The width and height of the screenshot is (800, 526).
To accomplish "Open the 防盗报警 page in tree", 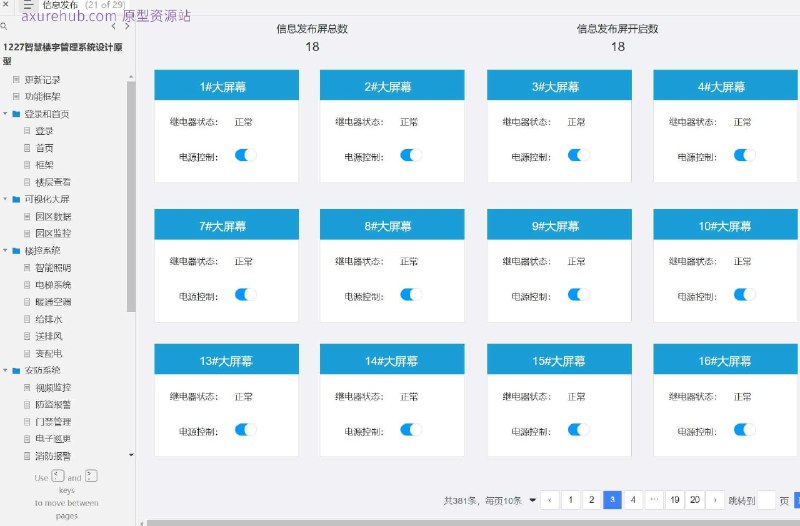I will (53, 405).
